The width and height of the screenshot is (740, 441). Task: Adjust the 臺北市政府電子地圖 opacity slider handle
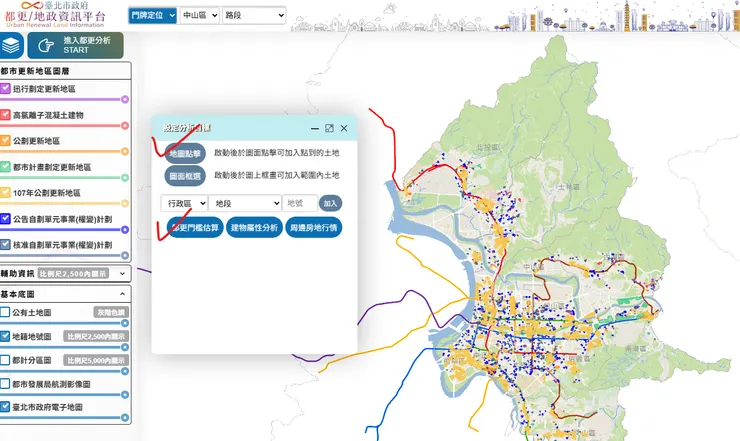tap(125, 417)
